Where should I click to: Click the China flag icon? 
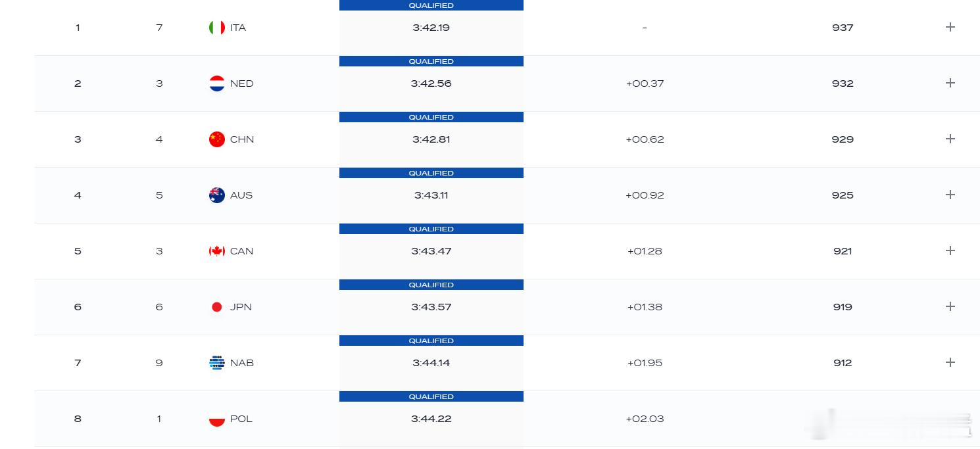pos(216,139)
